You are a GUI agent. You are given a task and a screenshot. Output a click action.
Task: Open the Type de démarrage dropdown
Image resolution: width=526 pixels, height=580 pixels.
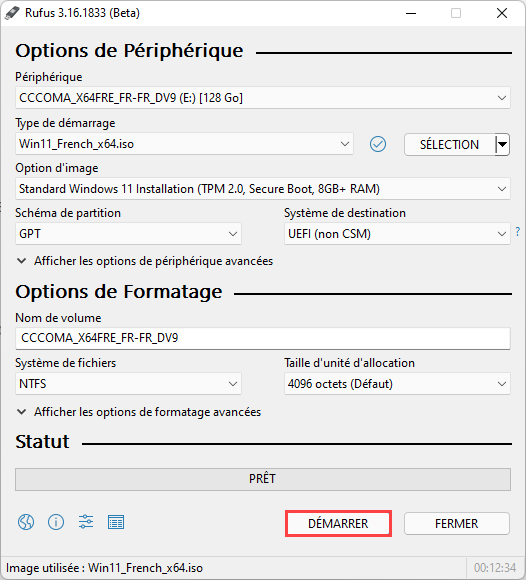184,144
